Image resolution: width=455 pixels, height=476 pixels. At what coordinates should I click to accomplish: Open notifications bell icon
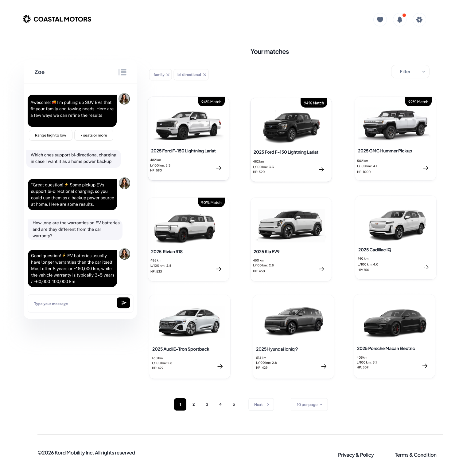coord(400,20)
